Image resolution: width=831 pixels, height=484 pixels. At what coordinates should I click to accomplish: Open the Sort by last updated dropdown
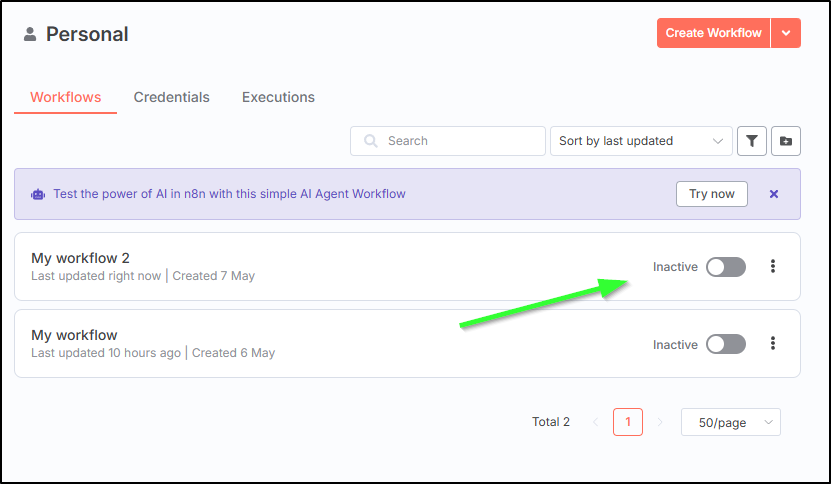(x=641, y=141)
